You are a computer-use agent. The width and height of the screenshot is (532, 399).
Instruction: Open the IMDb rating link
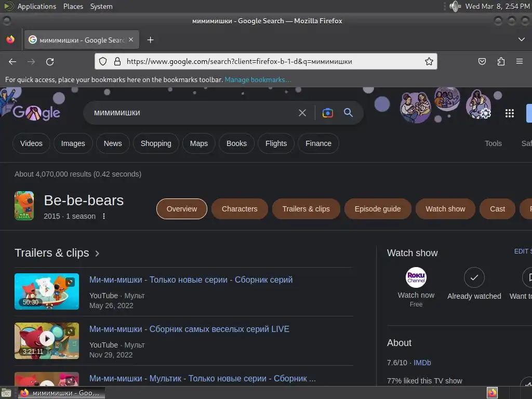coord(422,363)
